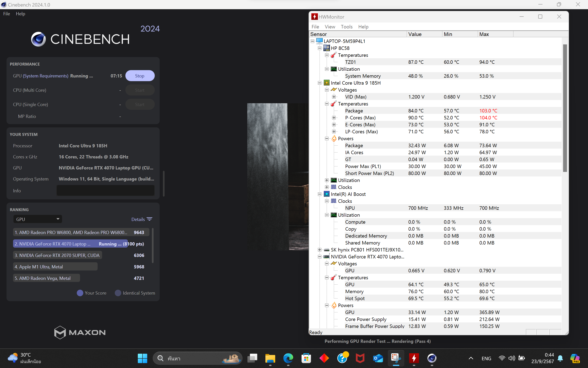Open HWMonitor Tools menu

pyautogui.click(x=346, y=27)
